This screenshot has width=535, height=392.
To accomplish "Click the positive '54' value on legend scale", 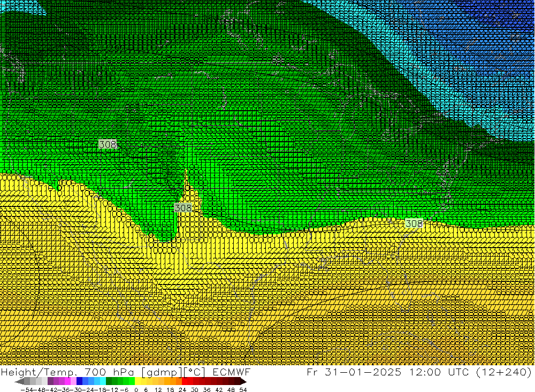I will (243, 390).
